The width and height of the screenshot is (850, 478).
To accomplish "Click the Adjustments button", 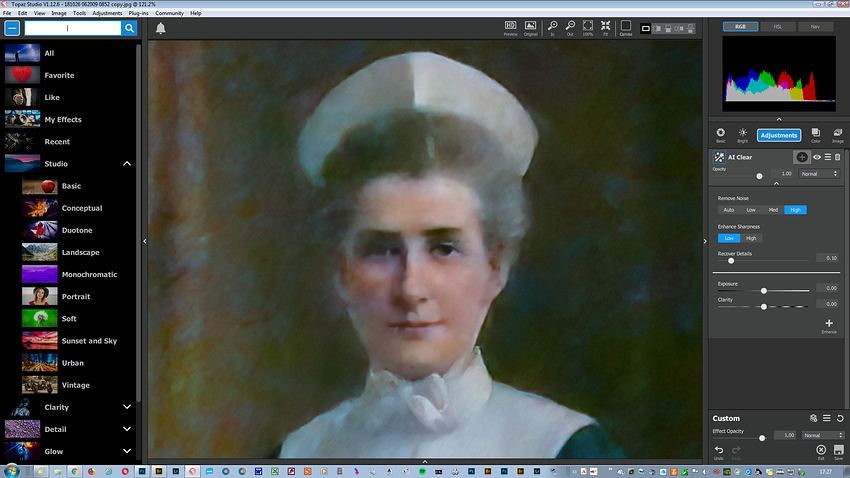I will click(x=778, y=135).
